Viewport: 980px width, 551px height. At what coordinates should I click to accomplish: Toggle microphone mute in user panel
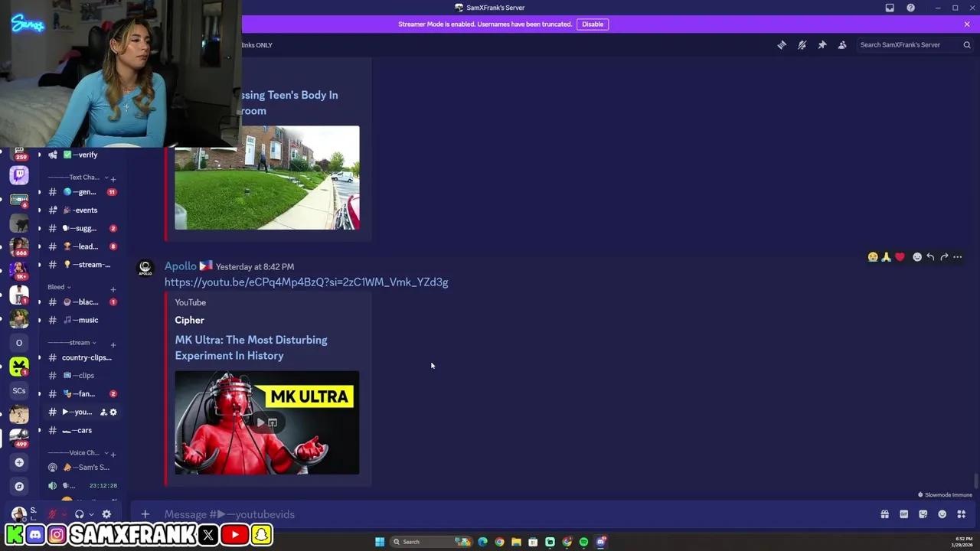point(53,514)
